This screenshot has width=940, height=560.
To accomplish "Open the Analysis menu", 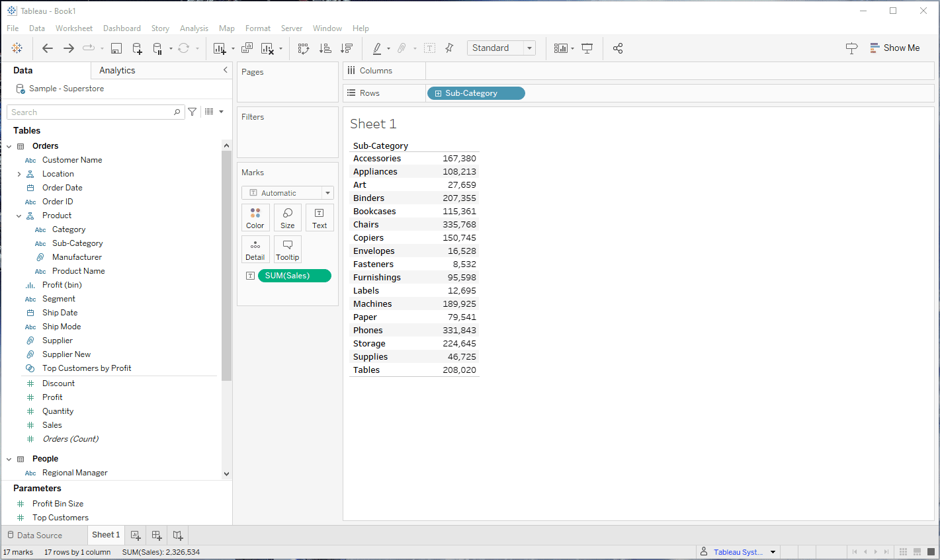I will [x=194, y=28].
